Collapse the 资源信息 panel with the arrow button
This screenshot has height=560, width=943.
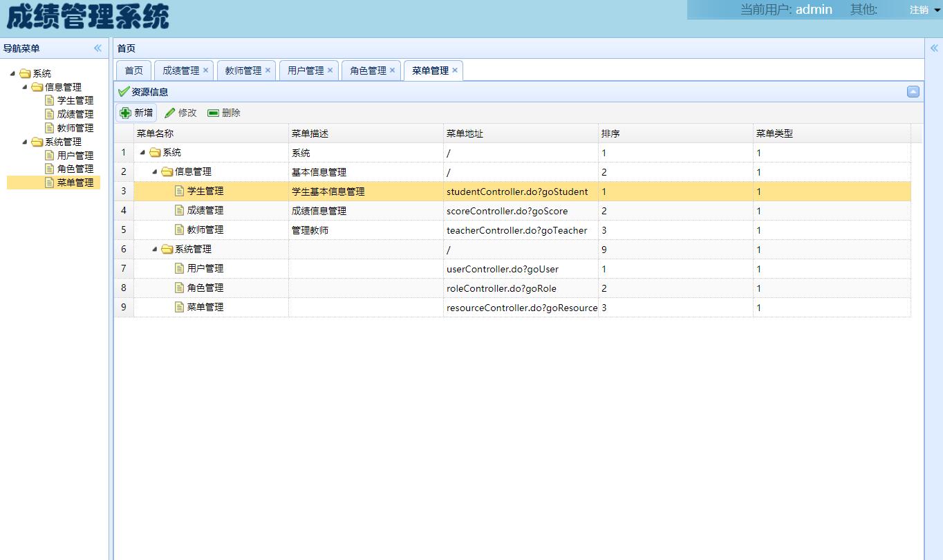point(913,92)
